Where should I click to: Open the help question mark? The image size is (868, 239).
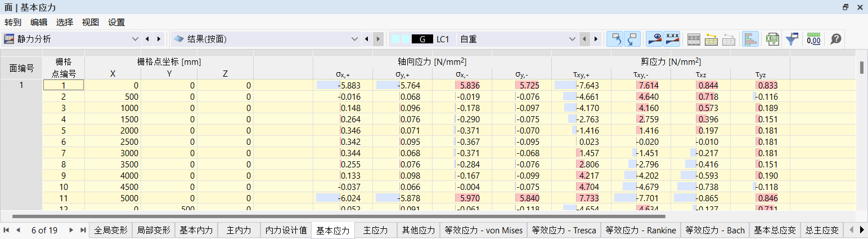pos(836,39)
